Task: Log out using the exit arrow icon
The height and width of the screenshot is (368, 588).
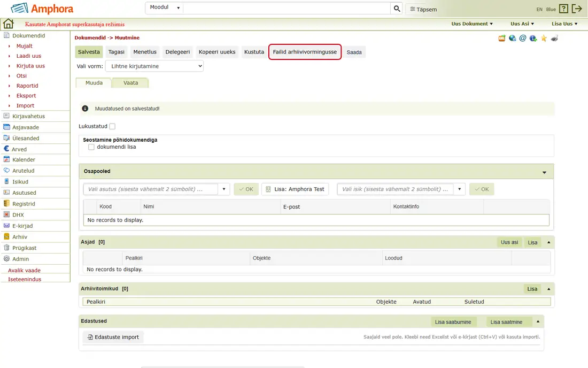Action: (x=577, y=9)
